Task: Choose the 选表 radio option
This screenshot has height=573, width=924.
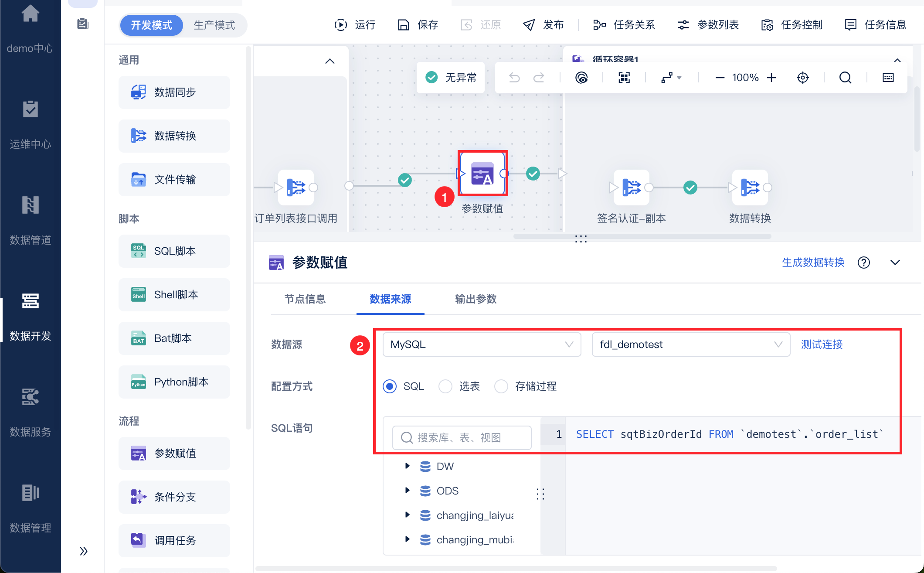Action: point(445,386)
